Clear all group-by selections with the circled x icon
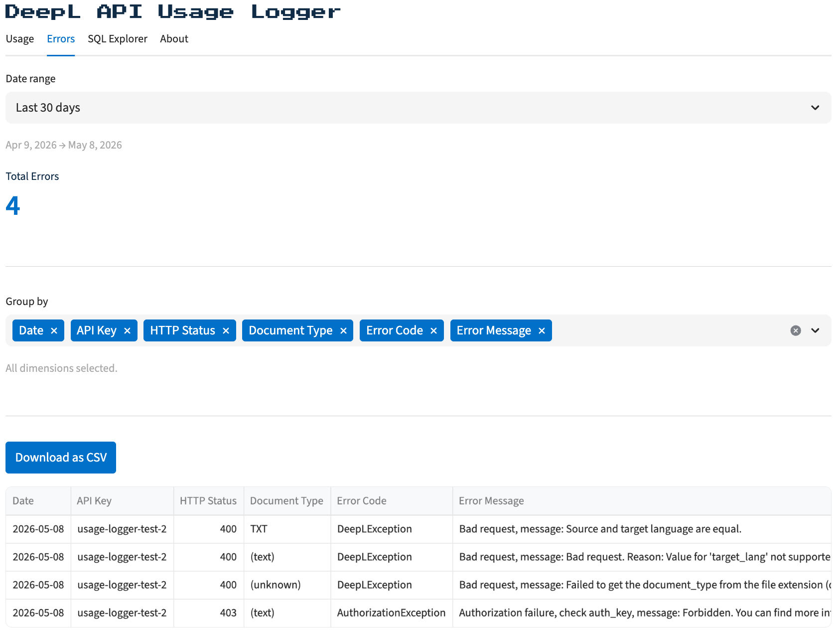Screen dimensions: 840x635 tap(796, 330)
